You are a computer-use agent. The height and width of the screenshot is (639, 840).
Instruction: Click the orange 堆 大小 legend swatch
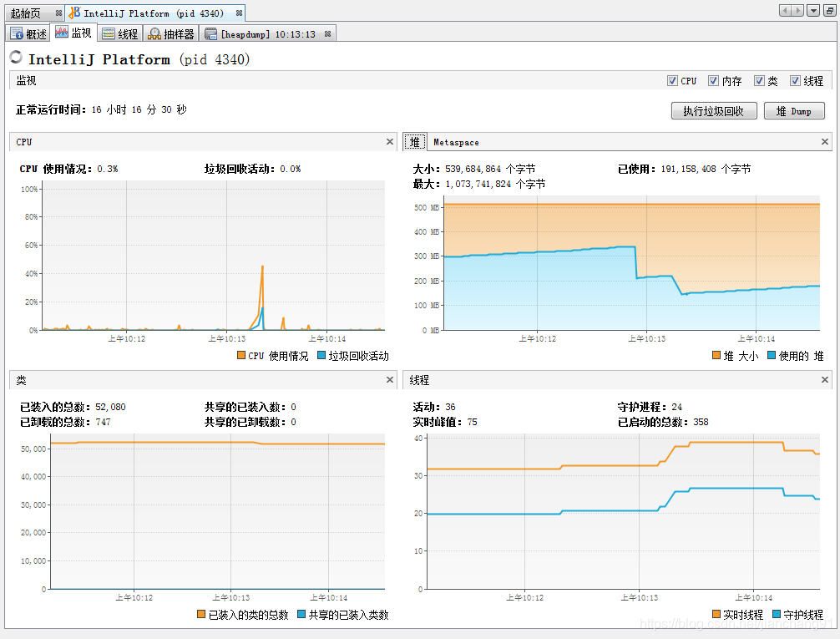coord(716,355)
